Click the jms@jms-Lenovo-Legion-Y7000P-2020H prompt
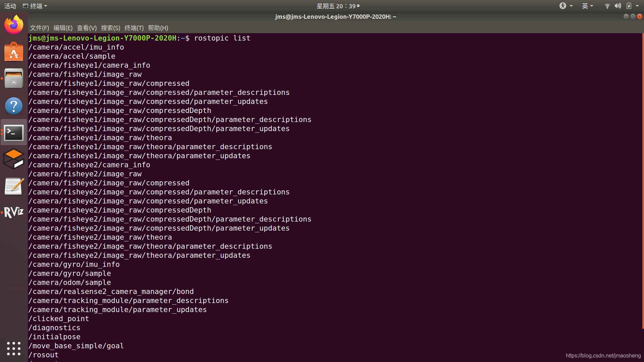The width and height of the screenshot is (644, 362). [102, 38]
